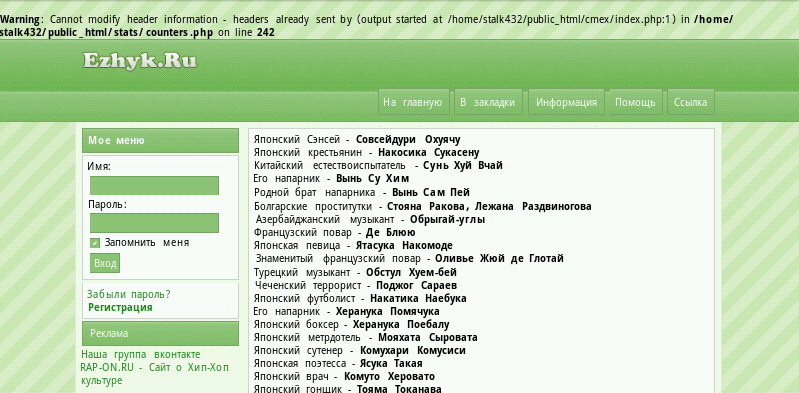Click the Мое меню panel header
The height and width of the screenshot is (393, 799).
click(x=160, y=141)
